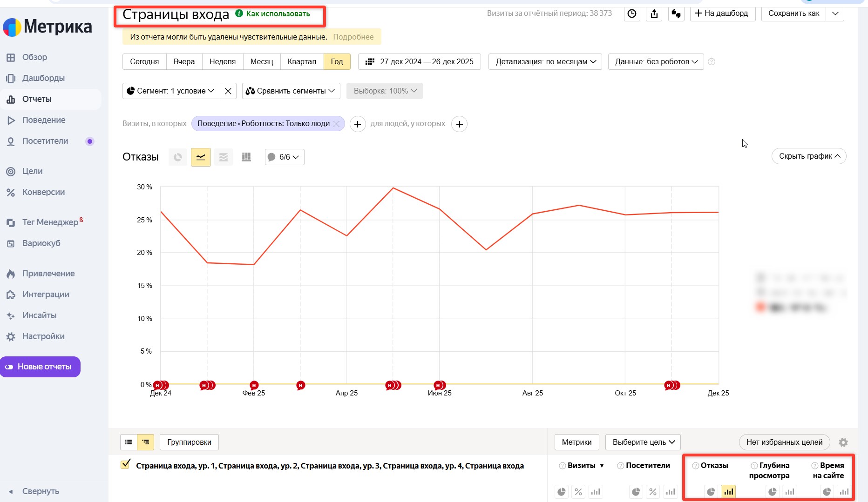868x502 pixels.
Task: Switch table to flat list view
Action: tap(129, 442)
